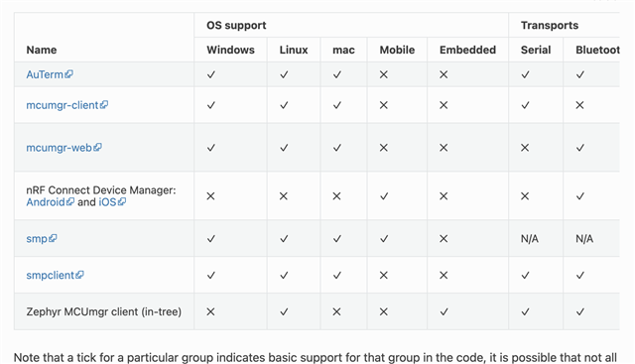The image size is (635, 364).
Task: Open the iOS Device Manager link
Action: point(112,202)
